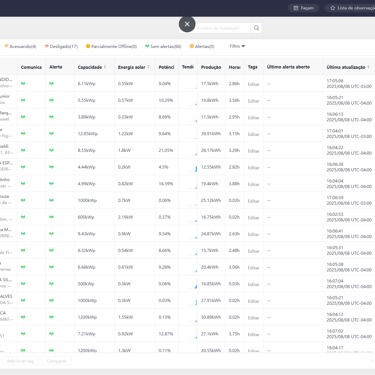Sort by the Energia solar column arrows
375x375 pixels.
click(148, 67)
